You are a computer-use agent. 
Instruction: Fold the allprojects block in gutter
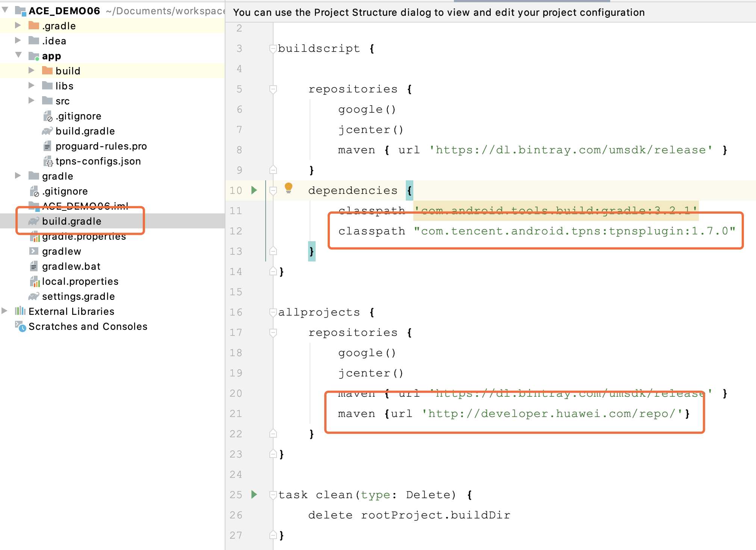click(x=273, y=312)
